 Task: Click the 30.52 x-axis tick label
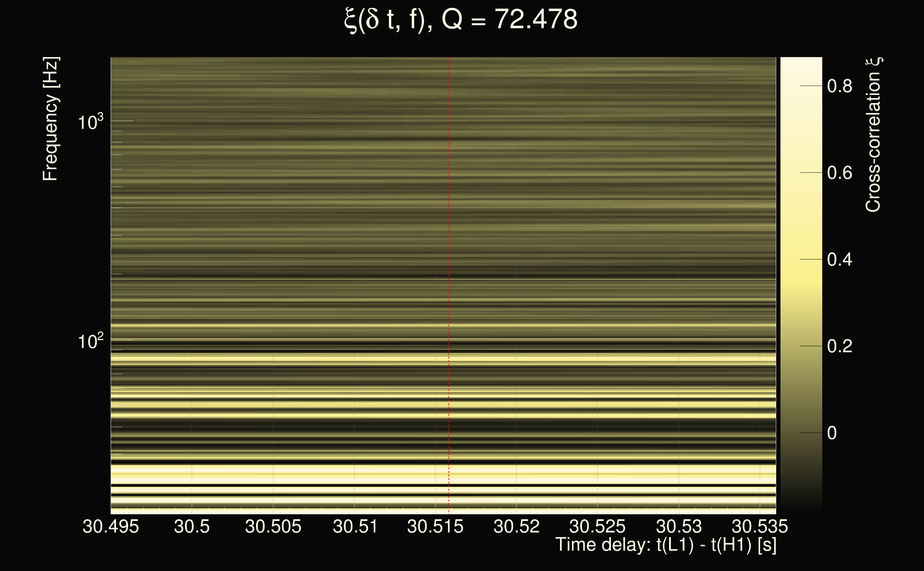(x=516, y=526)
